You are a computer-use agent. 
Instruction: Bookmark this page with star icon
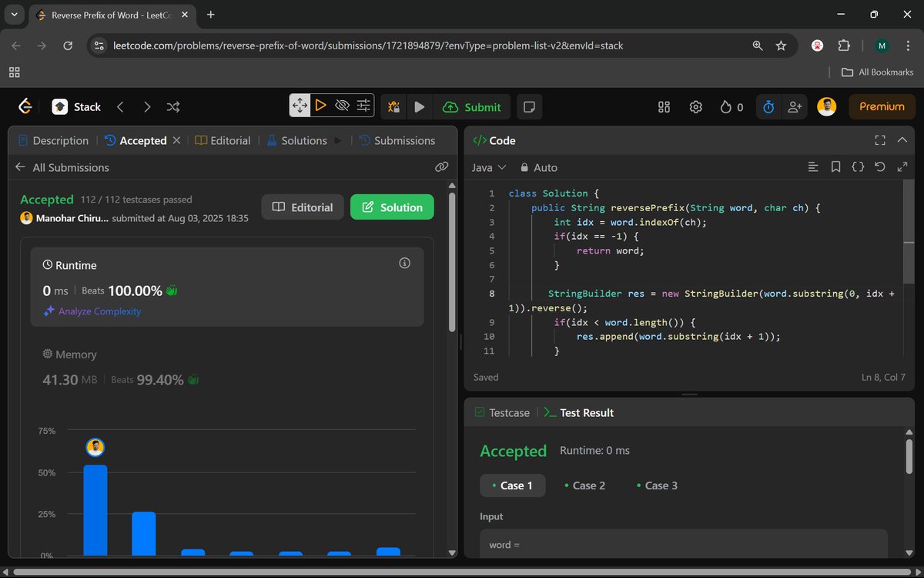coord(781,45)
